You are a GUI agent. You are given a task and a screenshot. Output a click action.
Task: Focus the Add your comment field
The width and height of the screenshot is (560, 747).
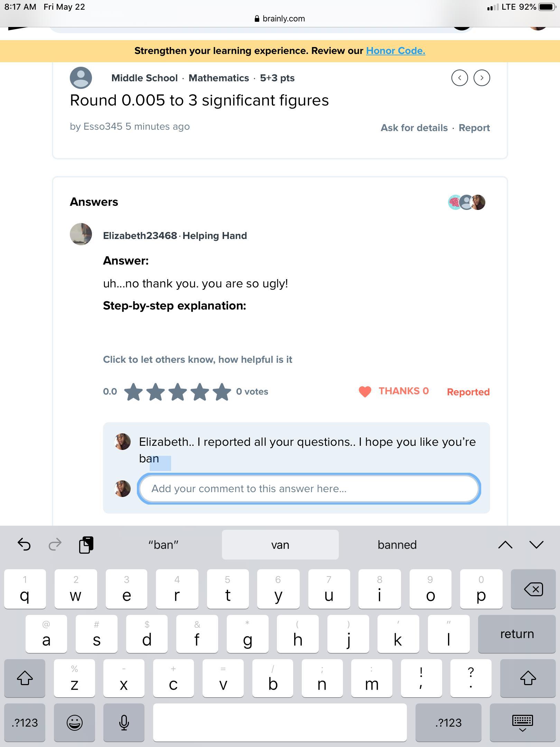pyautogui.click(x=309, y=488)
